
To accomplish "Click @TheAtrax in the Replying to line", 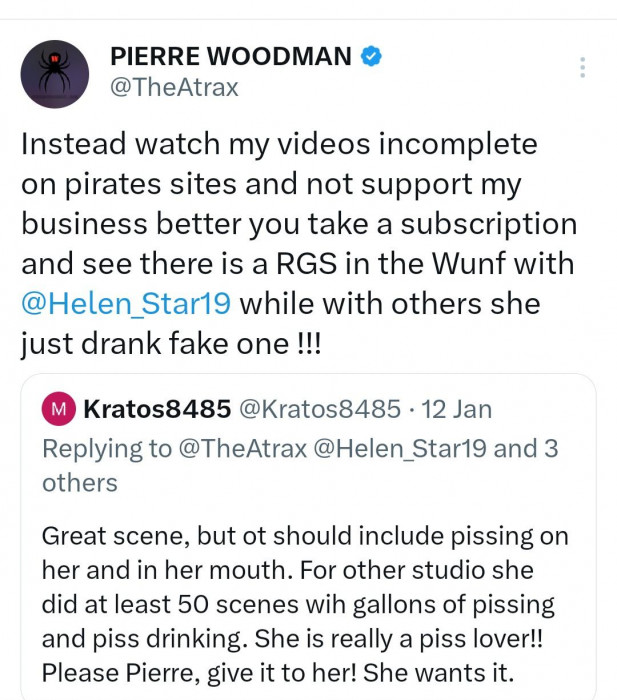I will 243,448.
